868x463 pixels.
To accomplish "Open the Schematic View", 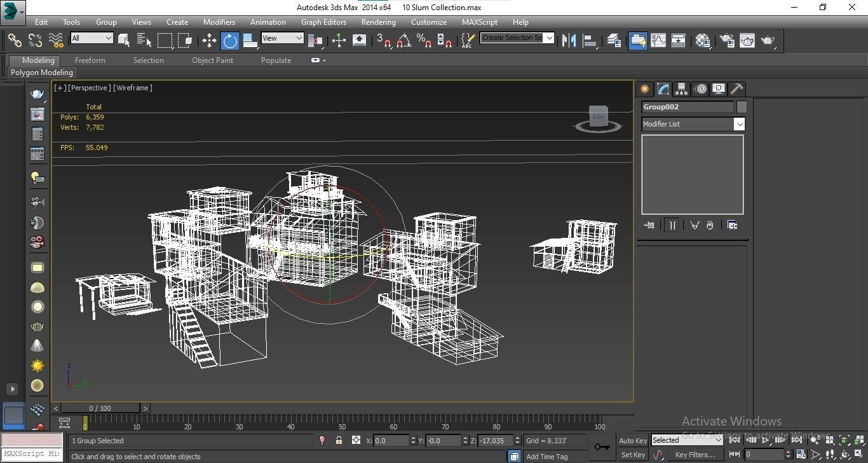I will [679, 40].
